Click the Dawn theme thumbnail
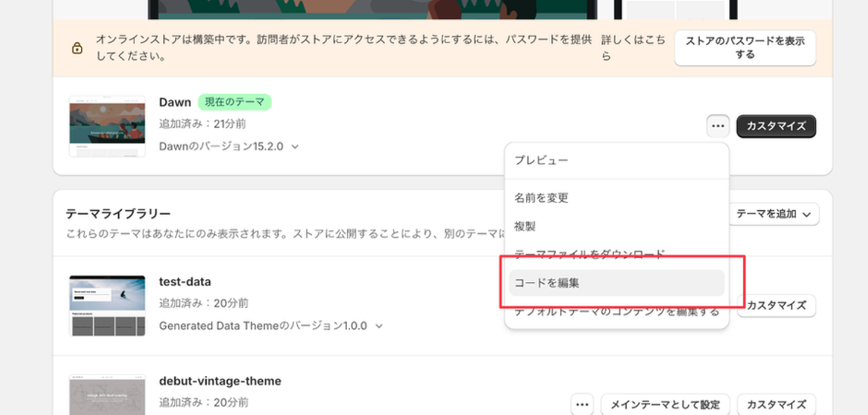The image size is (868, 415). tap(107, 126)
